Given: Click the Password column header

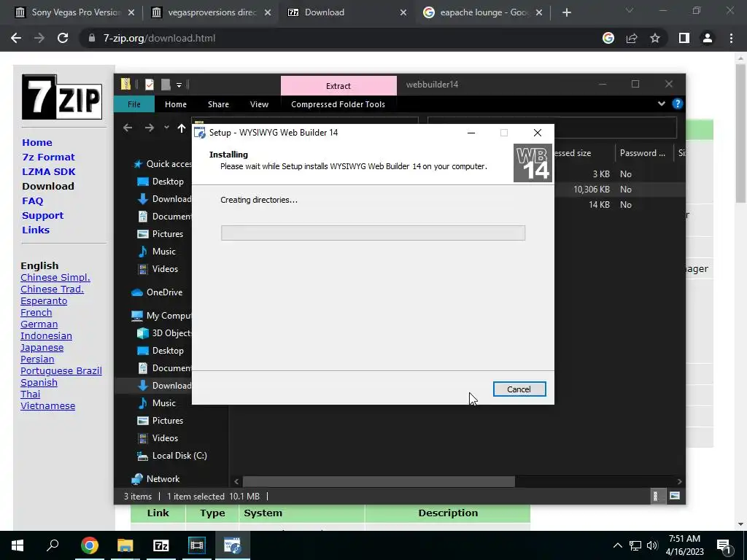Looking at the screenshot, I should tap(644, 153).
